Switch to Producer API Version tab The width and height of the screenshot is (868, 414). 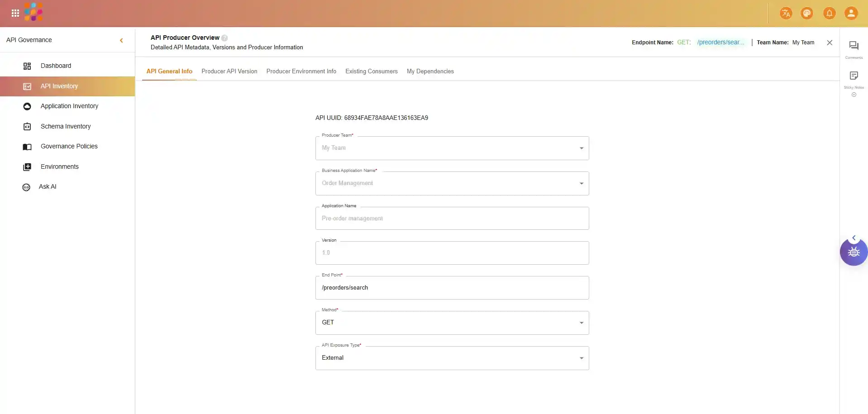click(229, 71)
